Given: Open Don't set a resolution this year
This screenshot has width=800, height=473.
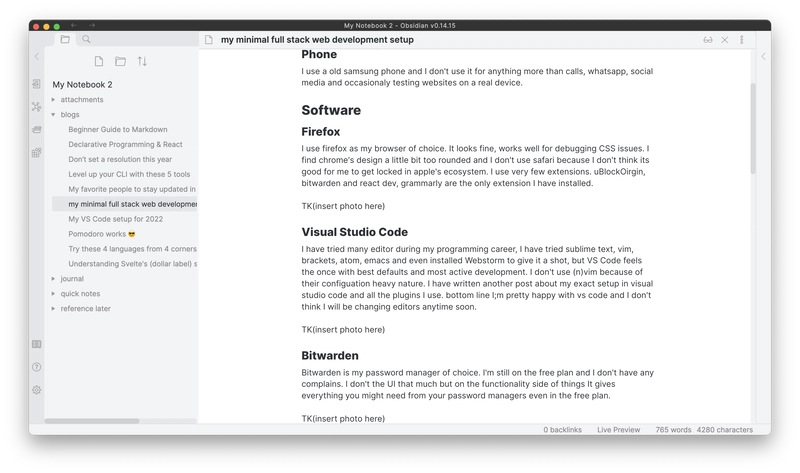Looking at the screenshot, I should pyautogui.click(x=120, y=159).
